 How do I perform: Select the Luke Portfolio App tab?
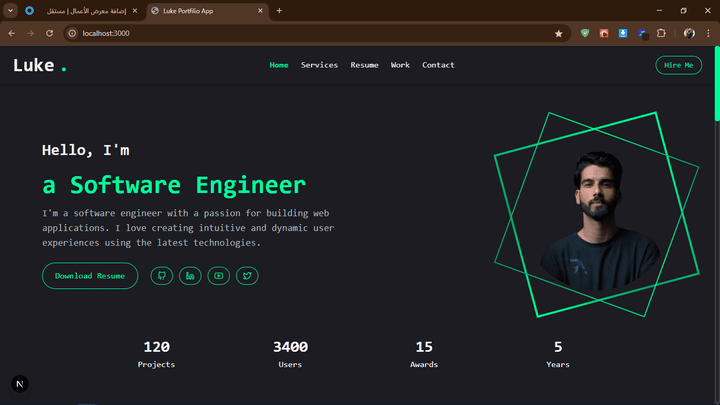coord(208,11)
